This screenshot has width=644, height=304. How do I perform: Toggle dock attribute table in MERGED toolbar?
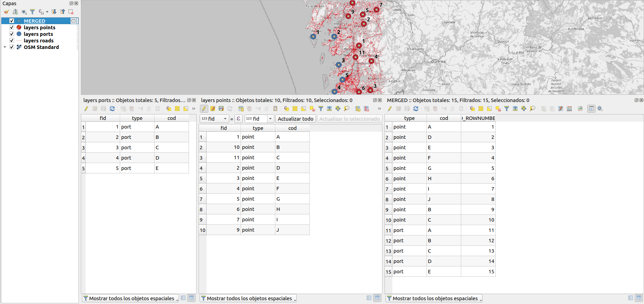591,109
